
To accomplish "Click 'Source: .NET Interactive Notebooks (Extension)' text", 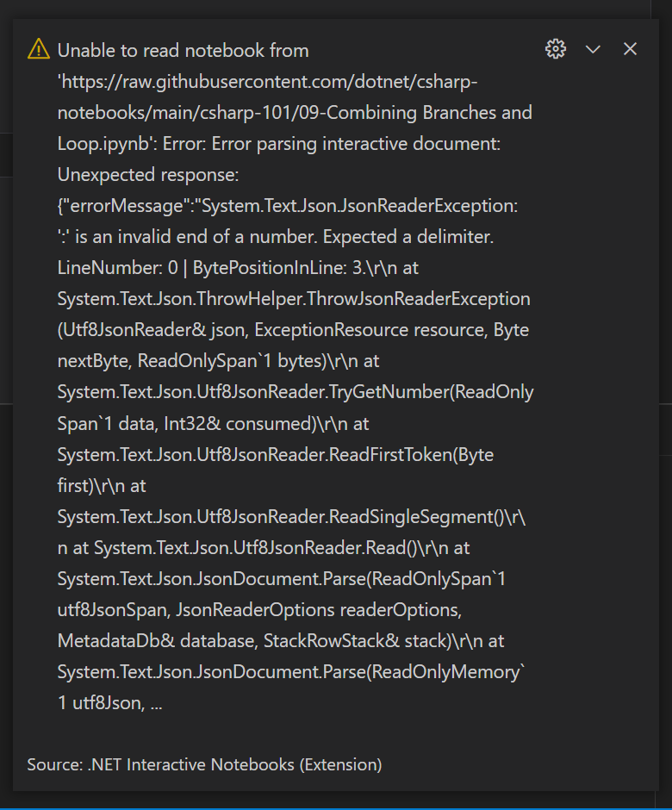I will click(204, 764).
